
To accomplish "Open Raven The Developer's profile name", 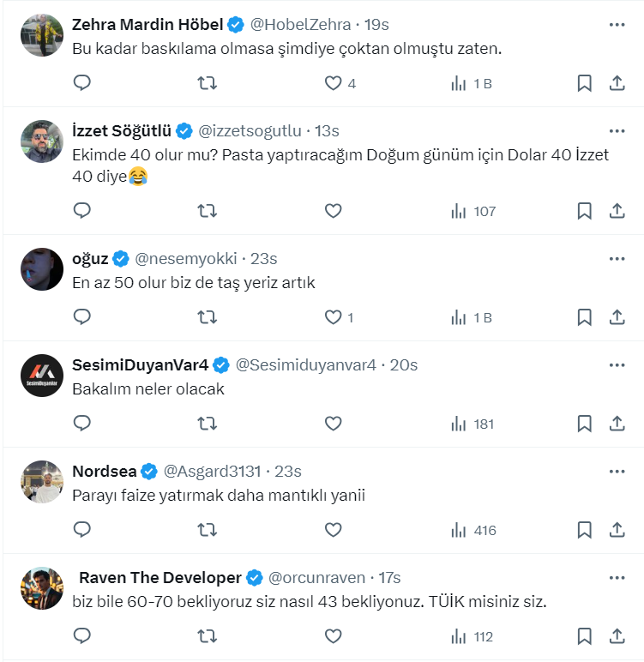I will point(159,577).
